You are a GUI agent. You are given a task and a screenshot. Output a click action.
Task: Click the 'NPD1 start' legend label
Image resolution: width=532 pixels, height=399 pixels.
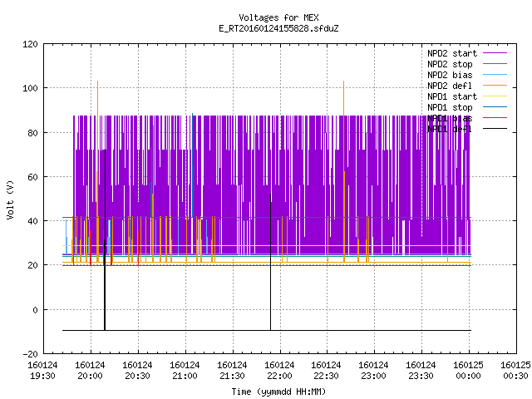click(x=452, y=96)
